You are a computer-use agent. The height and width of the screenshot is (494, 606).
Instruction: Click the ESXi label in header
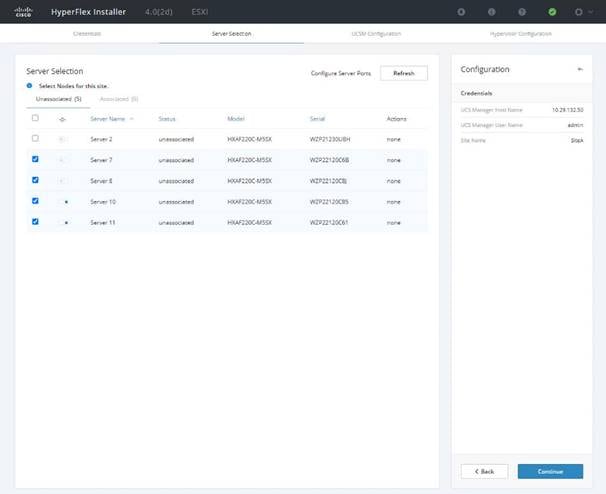[x=200, y=12]
